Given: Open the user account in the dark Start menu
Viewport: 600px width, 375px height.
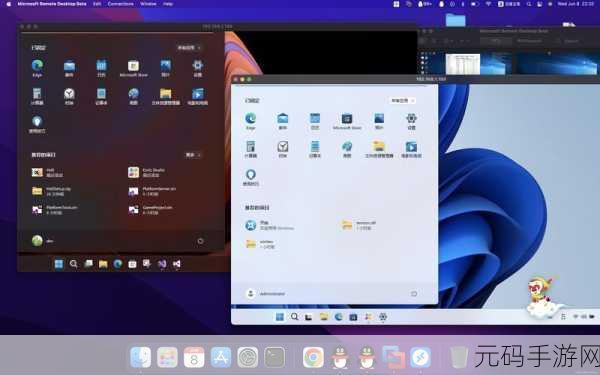Looking at the screenshot, I should [x=42, y=241].
